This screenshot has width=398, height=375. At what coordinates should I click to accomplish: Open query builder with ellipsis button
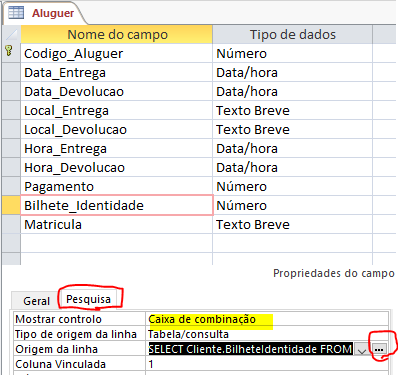(x=379, y=349)
